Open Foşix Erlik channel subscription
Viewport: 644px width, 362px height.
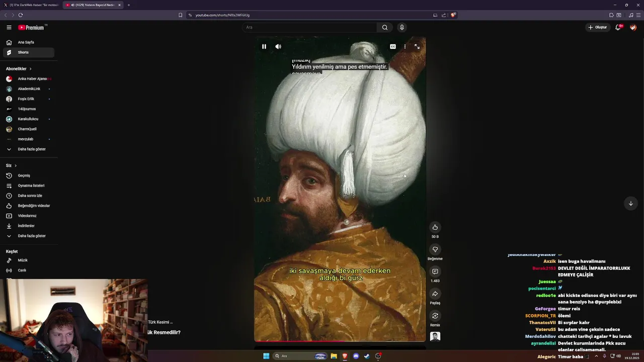pos(29,99)
